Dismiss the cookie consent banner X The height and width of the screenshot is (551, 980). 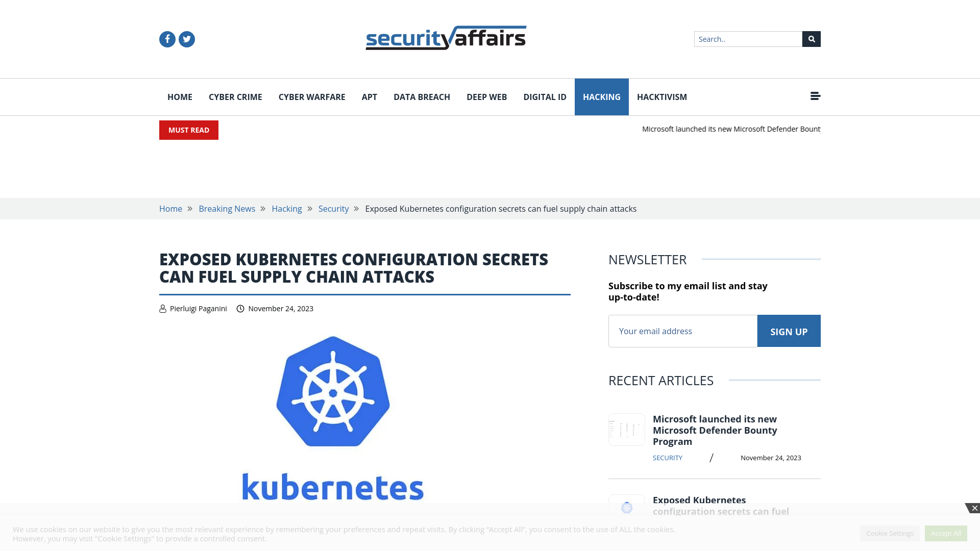974,508
